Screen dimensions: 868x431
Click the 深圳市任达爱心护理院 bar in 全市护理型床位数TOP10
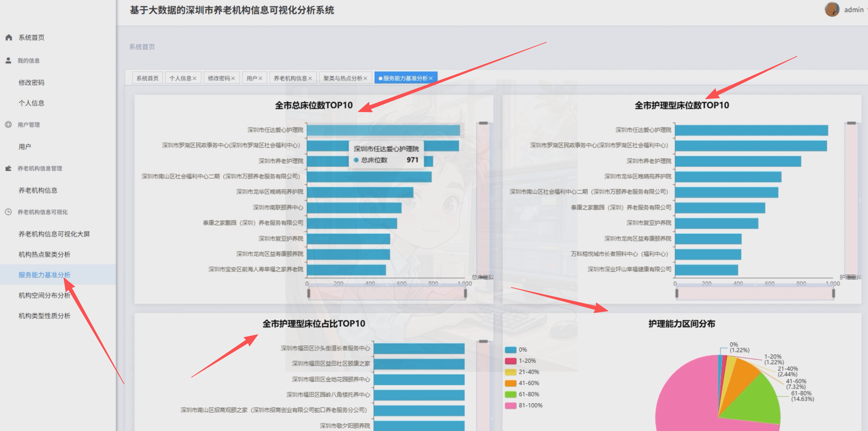point(751,130)
